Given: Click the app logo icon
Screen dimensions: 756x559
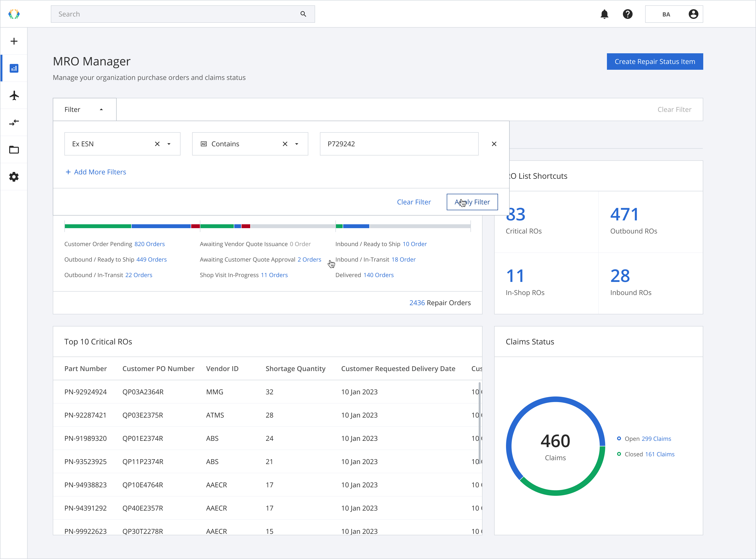Looking at the screenshot, I should (14, 14).
